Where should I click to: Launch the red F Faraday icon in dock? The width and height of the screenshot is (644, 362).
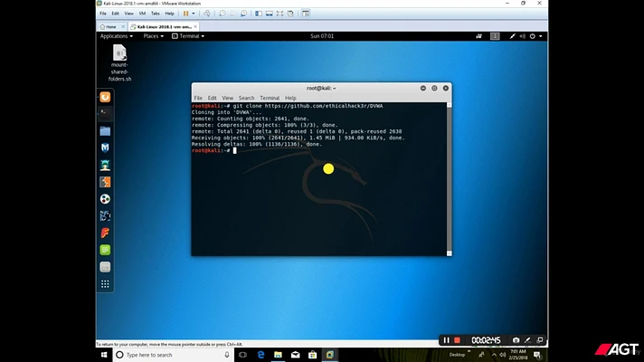click(105, 233)
